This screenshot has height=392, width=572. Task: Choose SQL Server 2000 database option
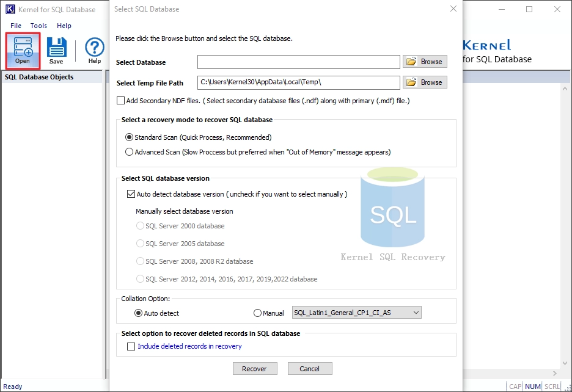140,226
